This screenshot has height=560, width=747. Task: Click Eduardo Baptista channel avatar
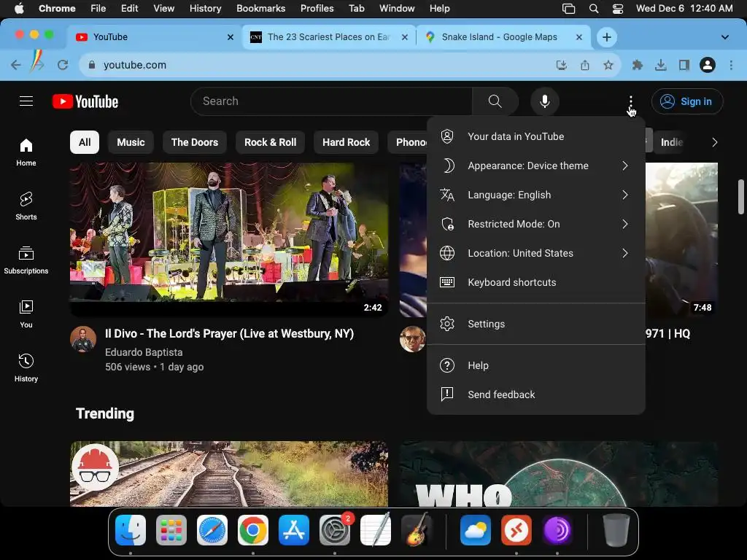click(x=83, y=339)
